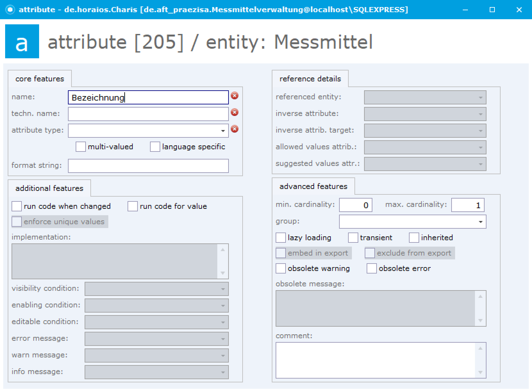Select the additional features tab
The image size is (532, 392).
49,188
